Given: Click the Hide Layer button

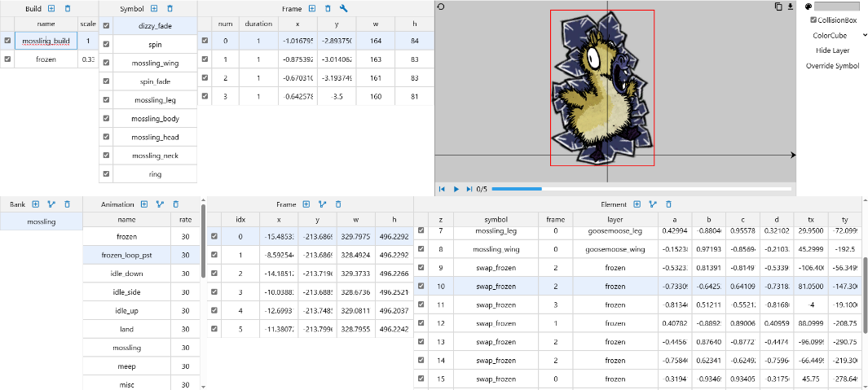Looking at the screenshot, I should pos(832,50).
